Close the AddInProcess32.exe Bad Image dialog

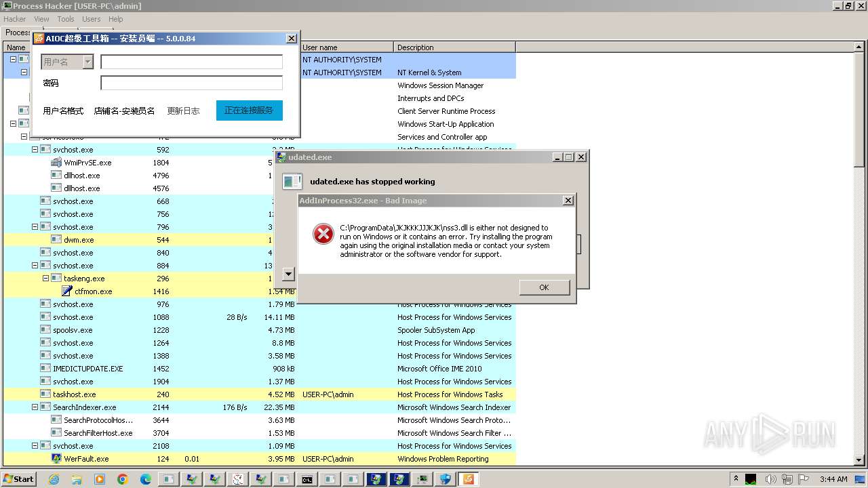[568, 201]
